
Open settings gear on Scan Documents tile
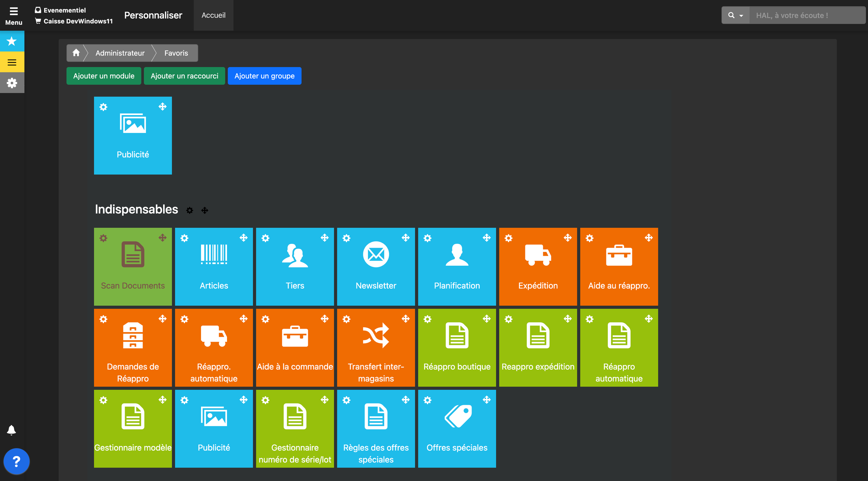pyautogui.click(x=104, y=238)
